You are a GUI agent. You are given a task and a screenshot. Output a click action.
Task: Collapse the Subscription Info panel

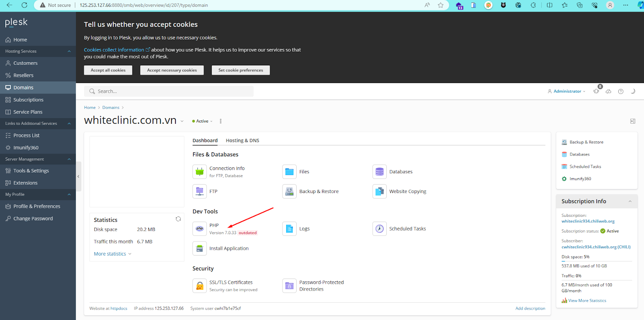(630, 201)
